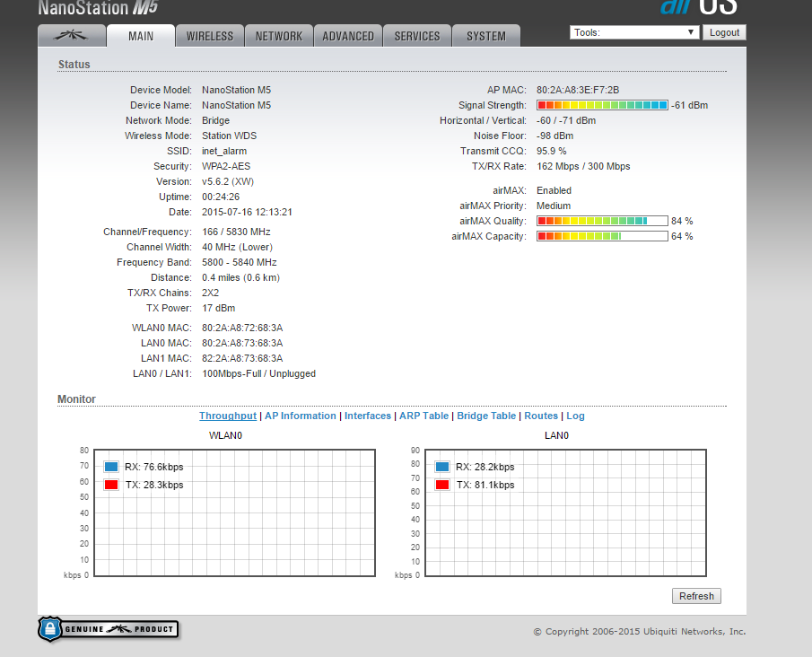Expand the Tools dropdown
Screen dimensions: 812x657
click(634, 32)
